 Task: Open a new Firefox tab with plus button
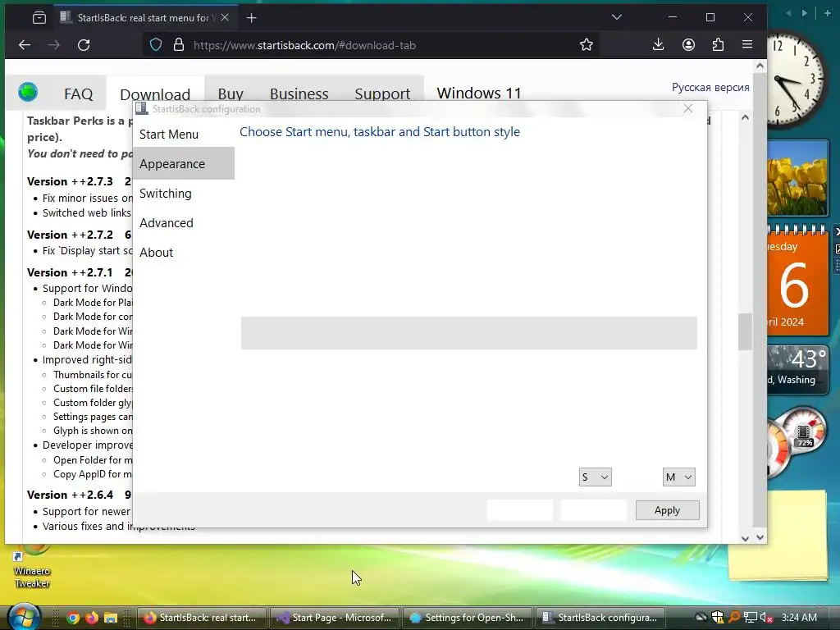coord(251,18)
